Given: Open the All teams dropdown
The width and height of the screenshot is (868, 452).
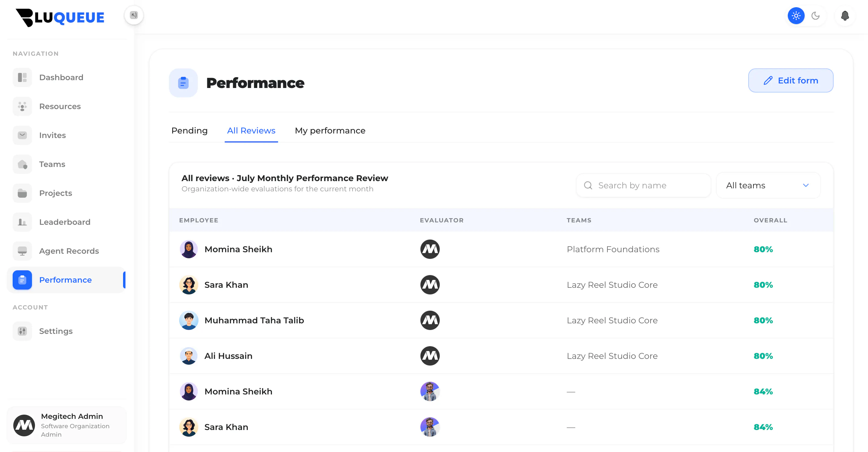Looking at the screenshot, I should click(768, 185).
